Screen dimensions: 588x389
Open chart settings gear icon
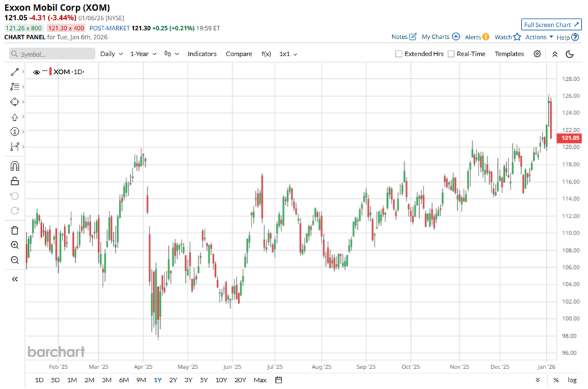point(537,54)
